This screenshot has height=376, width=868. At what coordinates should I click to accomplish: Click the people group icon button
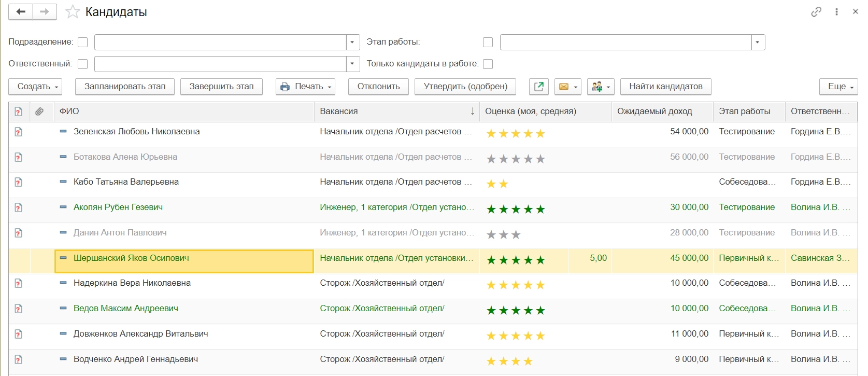tap(600, 87)
